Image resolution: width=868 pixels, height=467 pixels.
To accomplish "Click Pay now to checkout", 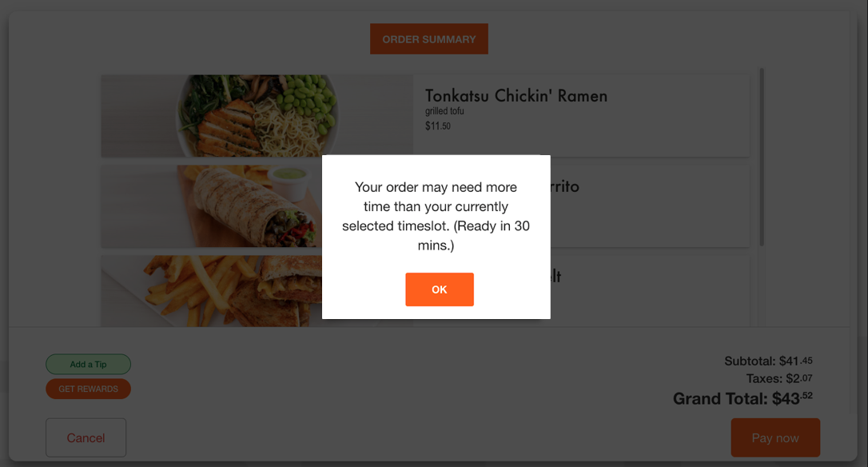I will [x=775, y=437].
